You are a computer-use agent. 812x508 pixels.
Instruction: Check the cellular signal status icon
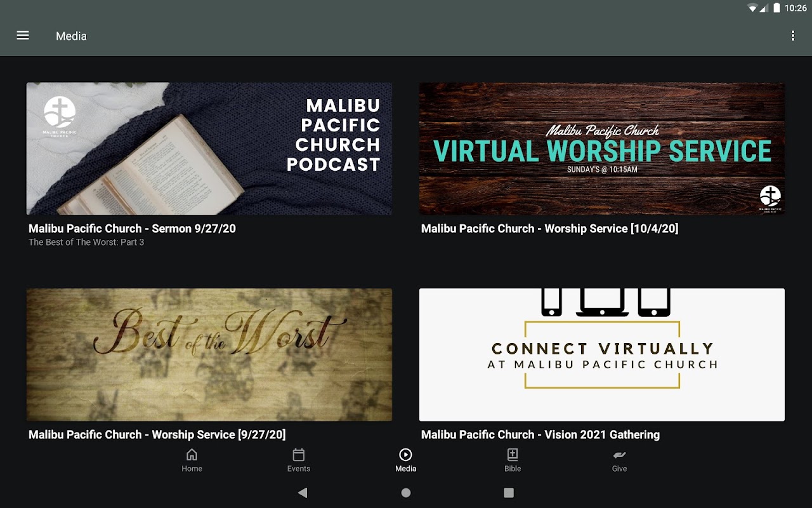pos(764,8)
